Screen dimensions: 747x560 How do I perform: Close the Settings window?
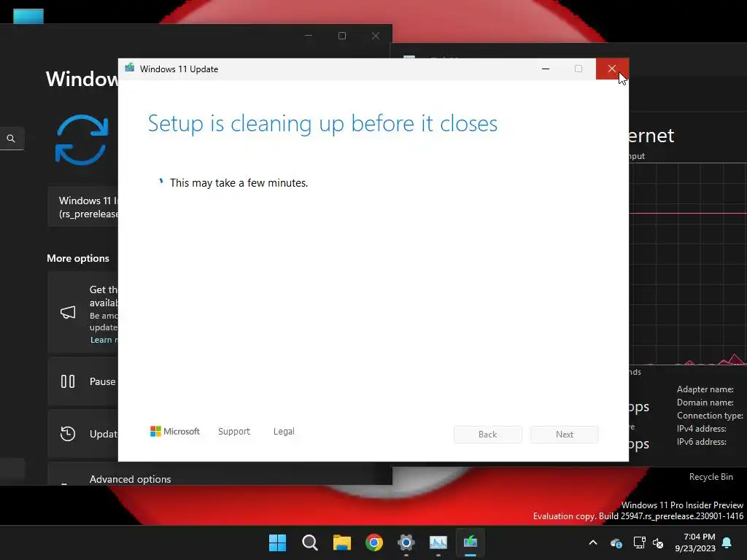click(x=376, y=36)
